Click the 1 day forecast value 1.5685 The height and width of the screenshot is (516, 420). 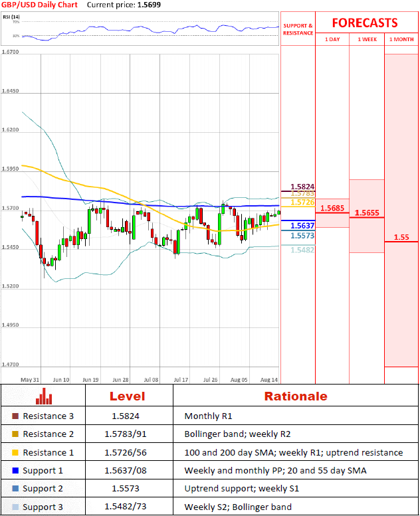click(332, 208)
